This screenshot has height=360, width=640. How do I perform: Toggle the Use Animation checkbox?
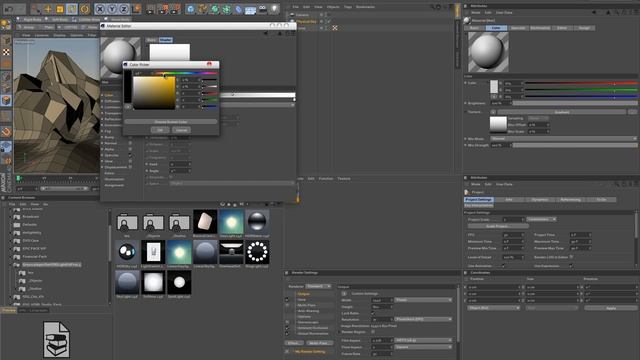503,266
